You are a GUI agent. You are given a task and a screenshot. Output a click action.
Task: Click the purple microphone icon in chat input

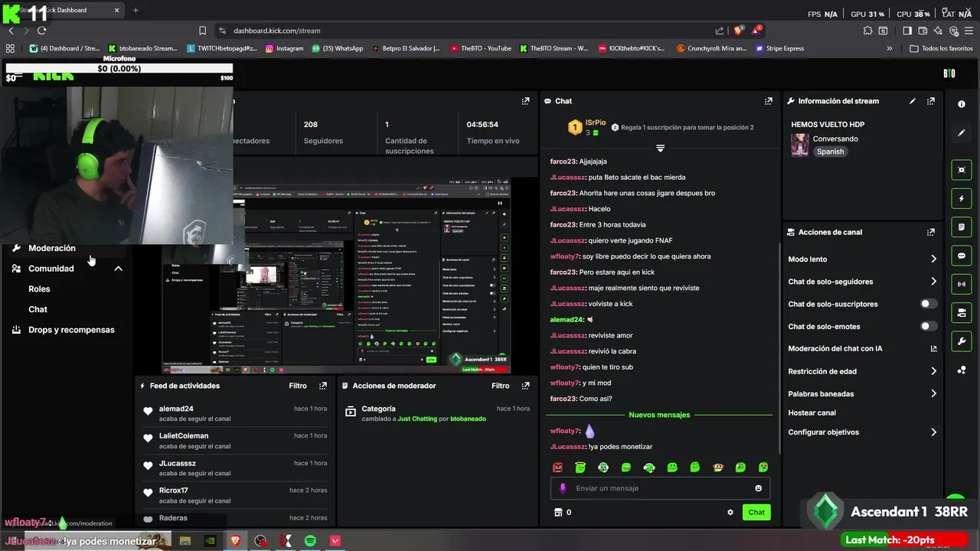tap(563, 488)
